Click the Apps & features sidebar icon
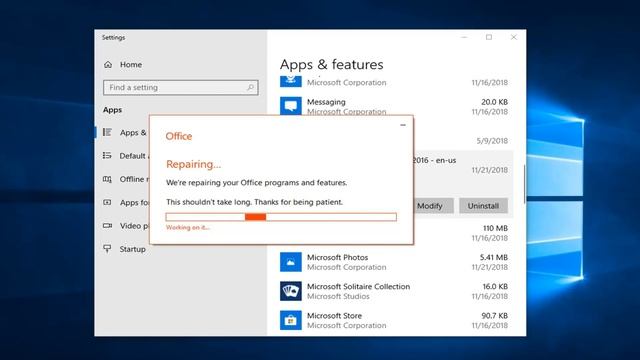Image resolution: width=640 pixels, height=360 pixels. (x=107, y=132)
